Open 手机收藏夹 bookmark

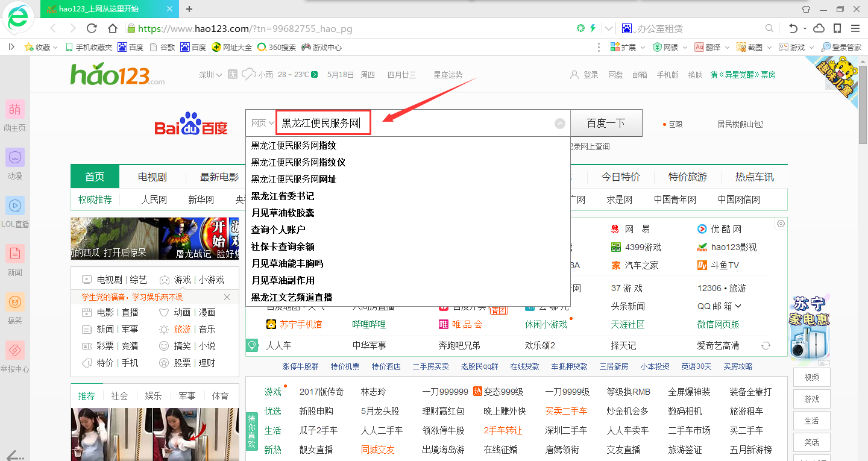[x=89, y=47]
